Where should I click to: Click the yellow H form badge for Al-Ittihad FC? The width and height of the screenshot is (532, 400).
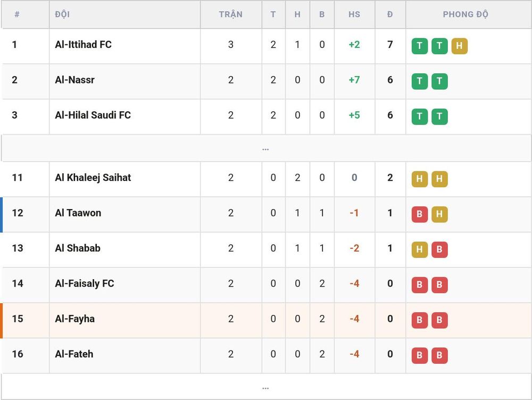pyautogui.click(x=459, y=46)
